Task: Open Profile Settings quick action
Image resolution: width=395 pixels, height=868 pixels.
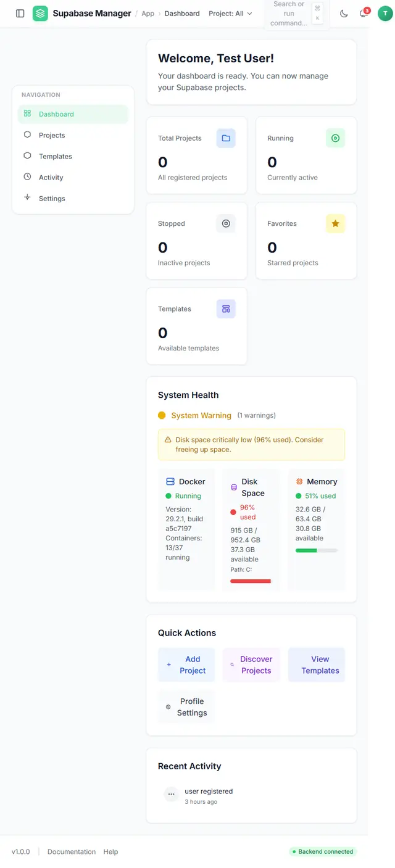Action: click(186, 707)
